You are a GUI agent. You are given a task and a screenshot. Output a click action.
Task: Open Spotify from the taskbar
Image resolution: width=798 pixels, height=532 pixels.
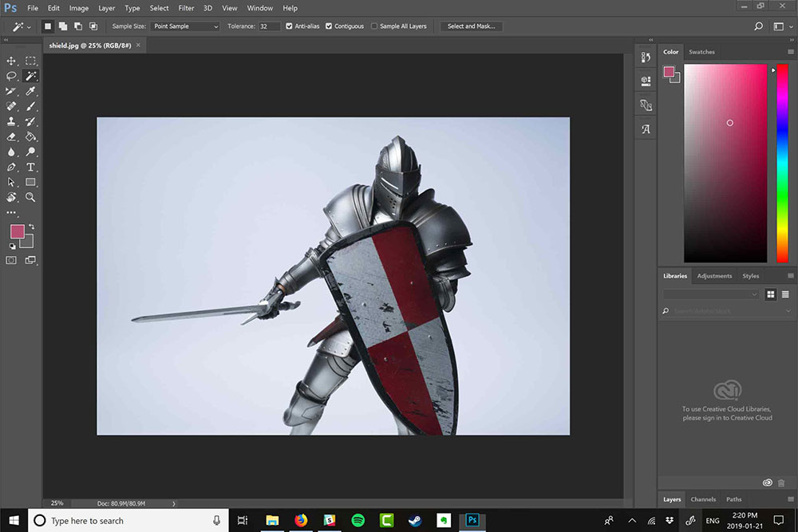pos(358,520)
